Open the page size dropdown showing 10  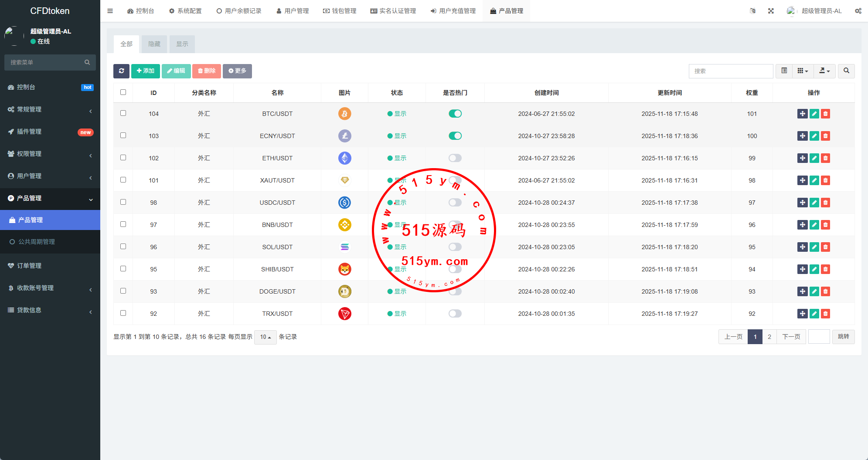(265, 337)
